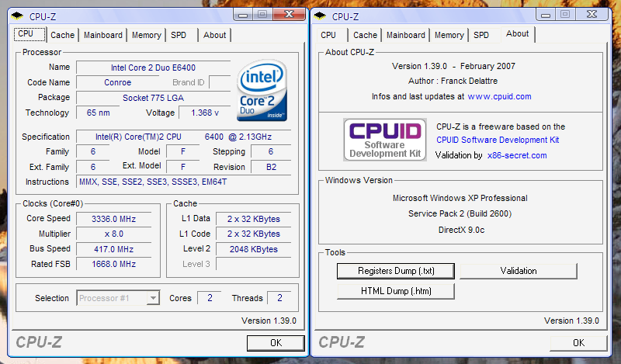Click the CPU-Z app icon in the left window title bar
The width and height of the screenshot is (621, 364).
click(17, 16)
